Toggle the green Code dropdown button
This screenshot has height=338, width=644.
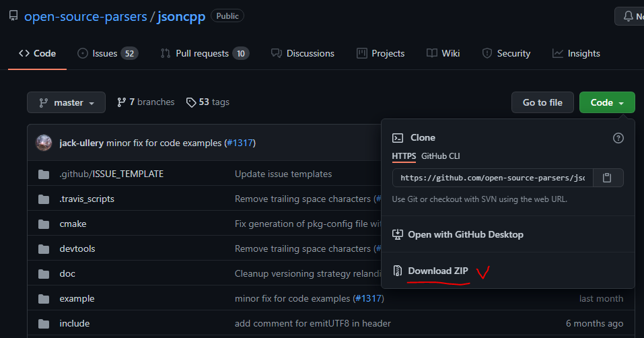click(607, 102)
